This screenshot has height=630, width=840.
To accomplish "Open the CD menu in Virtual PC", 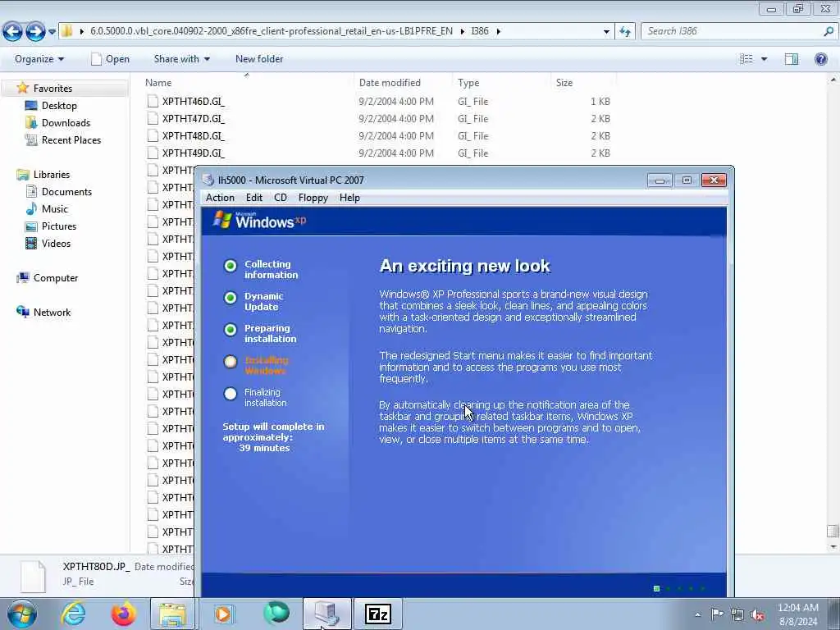I will [281, 198].
